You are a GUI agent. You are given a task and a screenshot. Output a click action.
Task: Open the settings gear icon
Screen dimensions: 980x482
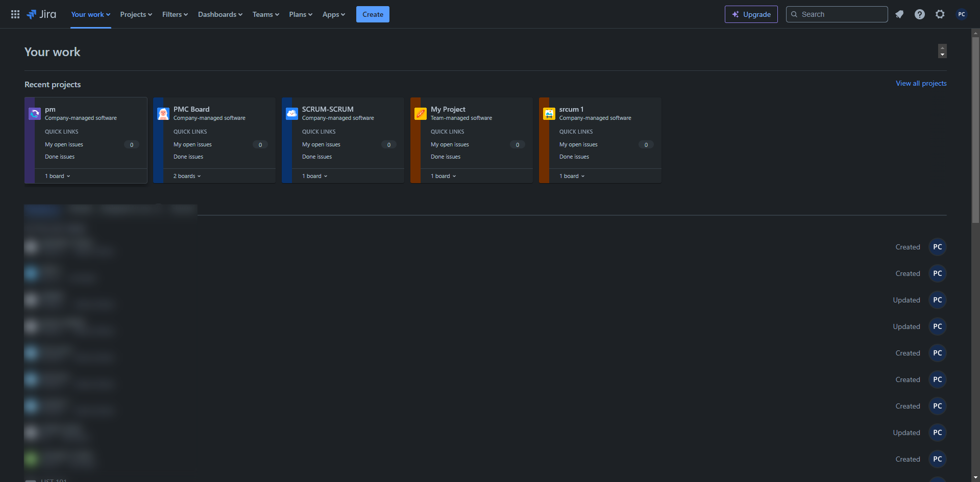940,14
